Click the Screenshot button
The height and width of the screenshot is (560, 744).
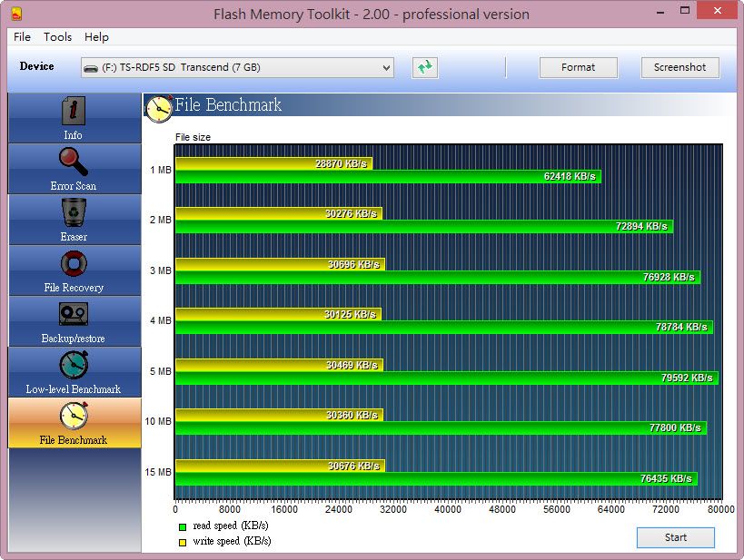680,67
